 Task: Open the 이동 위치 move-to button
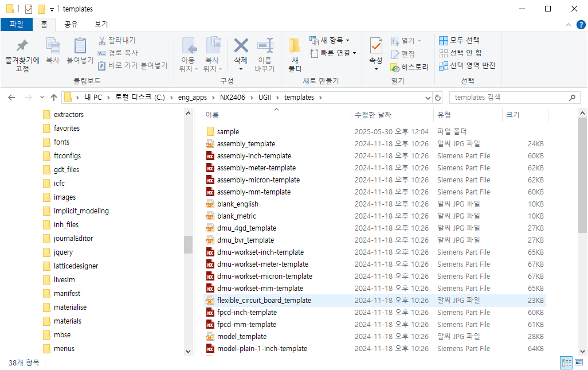(x=189, y=55)
